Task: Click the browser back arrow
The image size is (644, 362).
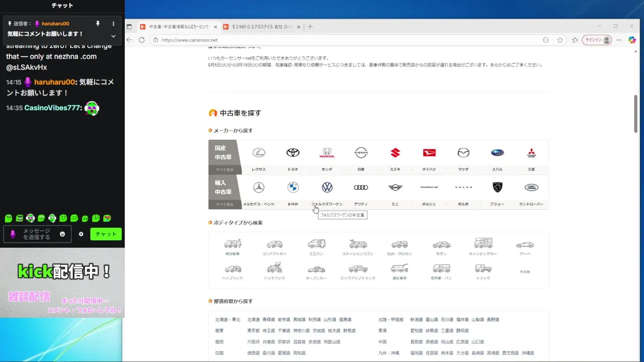Action: 129,40
